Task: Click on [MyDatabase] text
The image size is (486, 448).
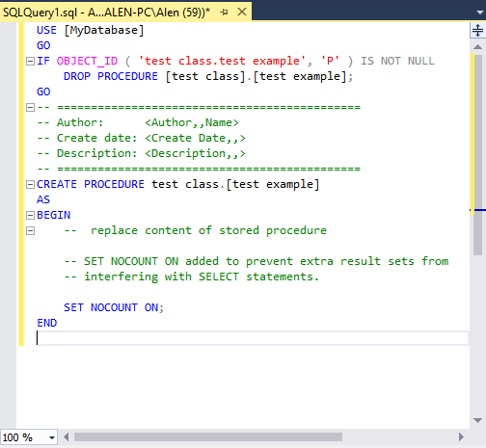Action: (x=104, y=30)
